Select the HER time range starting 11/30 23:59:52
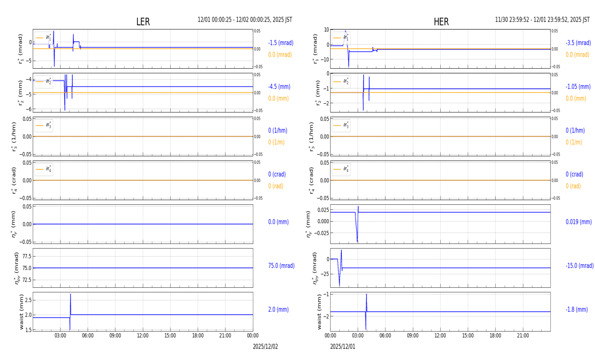 542,20
